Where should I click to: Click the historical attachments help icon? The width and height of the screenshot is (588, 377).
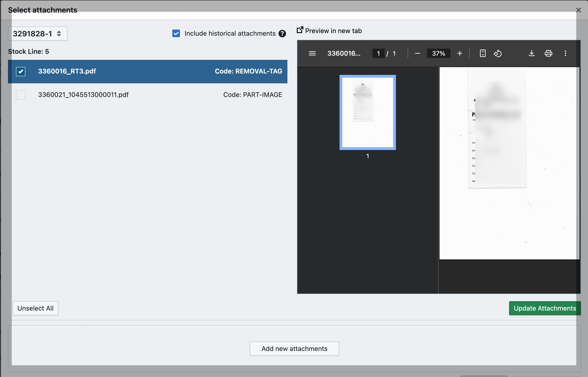pyautogui.click(x=282, y=34)
